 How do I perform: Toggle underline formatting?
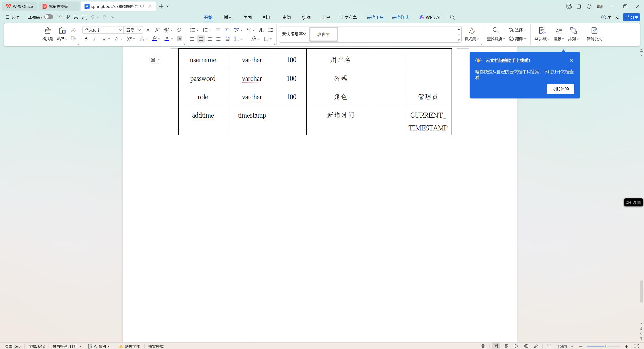(104, 39)
